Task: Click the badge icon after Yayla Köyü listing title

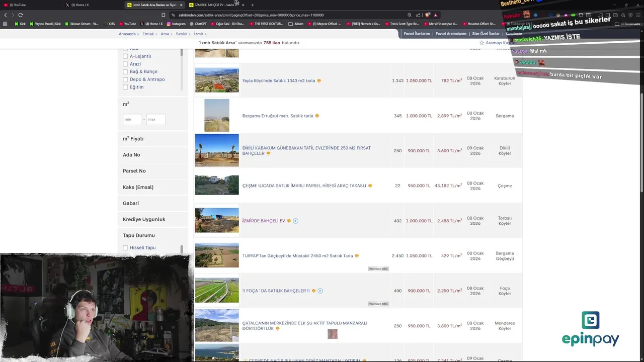Action: (x=319, y=81)
